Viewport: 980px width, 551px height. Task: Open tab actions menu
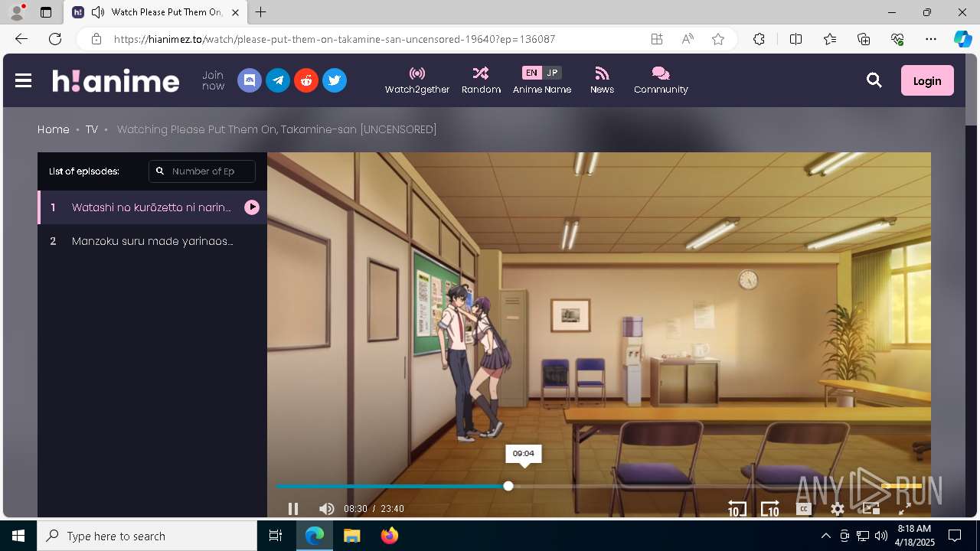(x=46, y=12)
